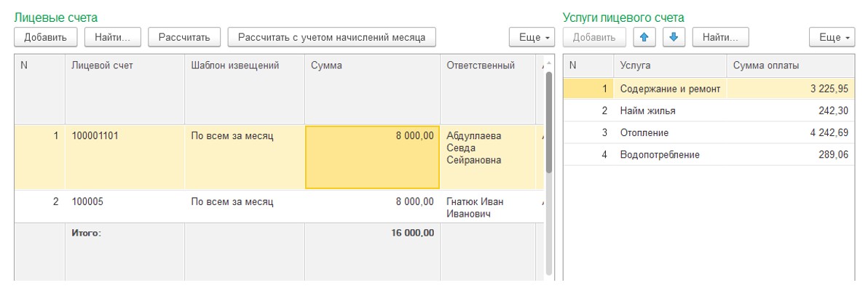The image size is (868, 288).
Task: Open the Еще dropdown in Лицевые счета
Action: pyautogui.click(x=532, y=37)
